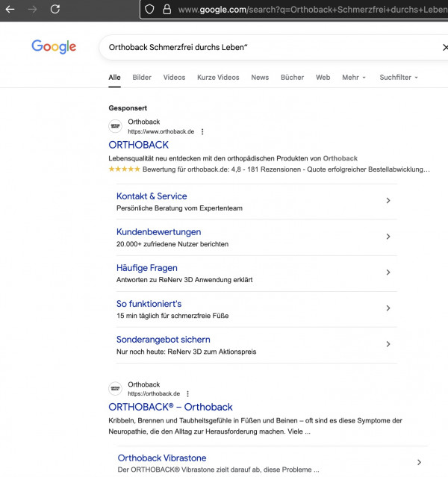Open the So funktioniert's sitelink
This screenshot has width=448, height=477.
click(149, 304)
